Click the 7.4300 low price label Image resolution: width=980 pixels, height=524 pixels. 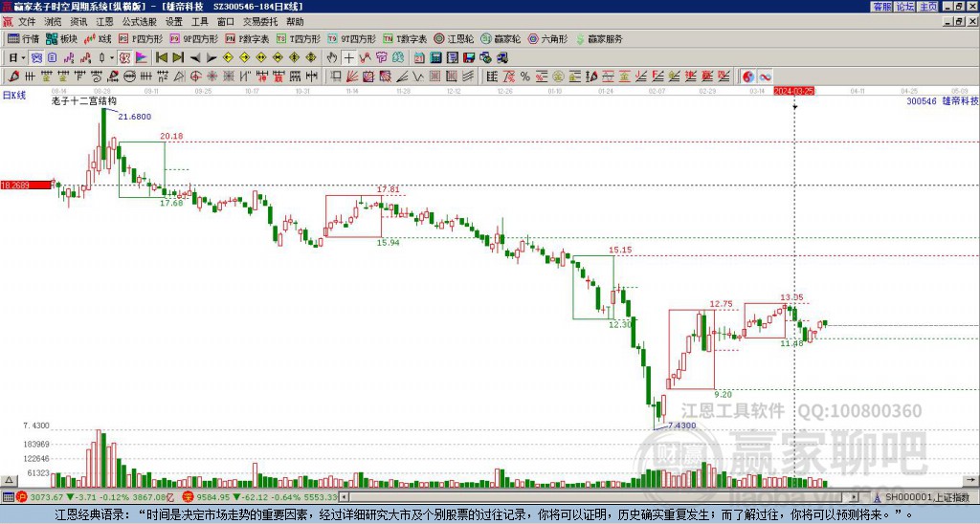681,426
